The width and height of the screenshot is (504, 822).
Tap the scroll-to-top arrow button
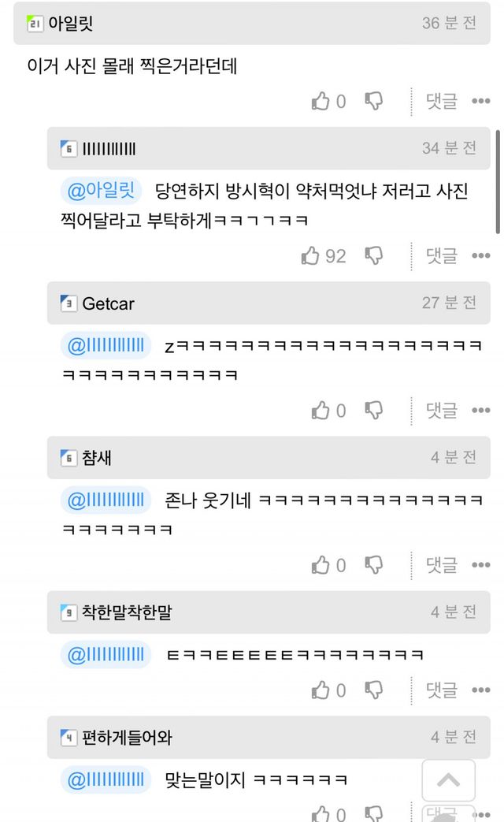click(448, 780)
